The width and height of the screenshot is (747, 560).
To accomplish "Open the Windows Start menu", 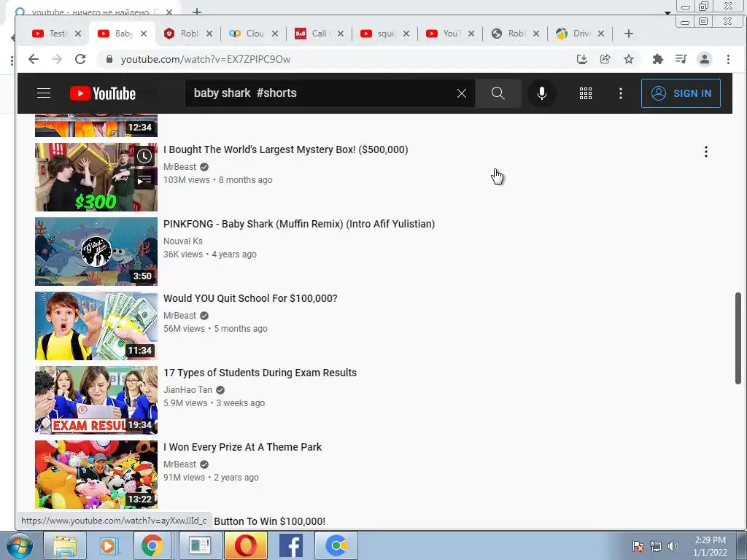I will click(19, 545).
